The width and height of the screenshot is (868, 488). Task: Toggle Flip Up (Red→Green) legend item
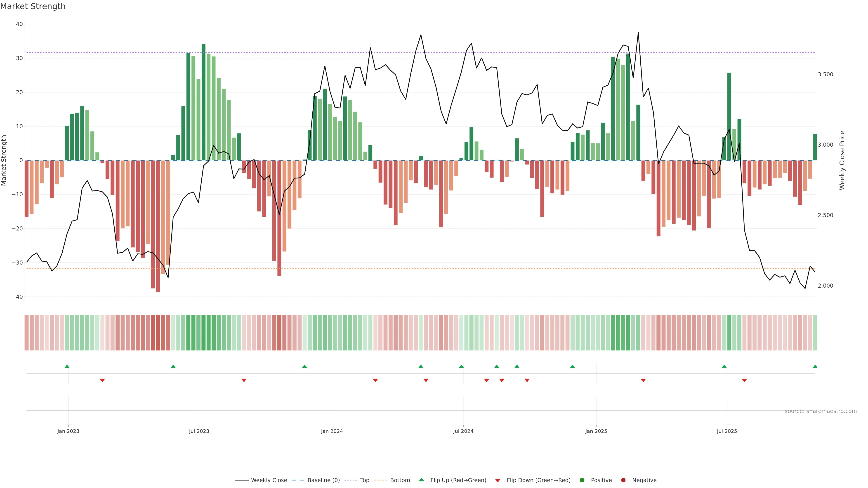click(458, 480)
